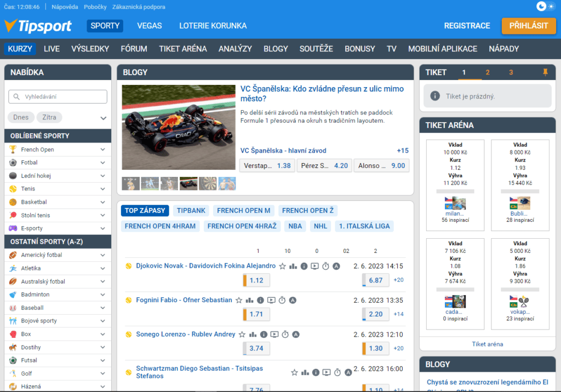Open the VC Španělska blog headline

coord(322,94)
